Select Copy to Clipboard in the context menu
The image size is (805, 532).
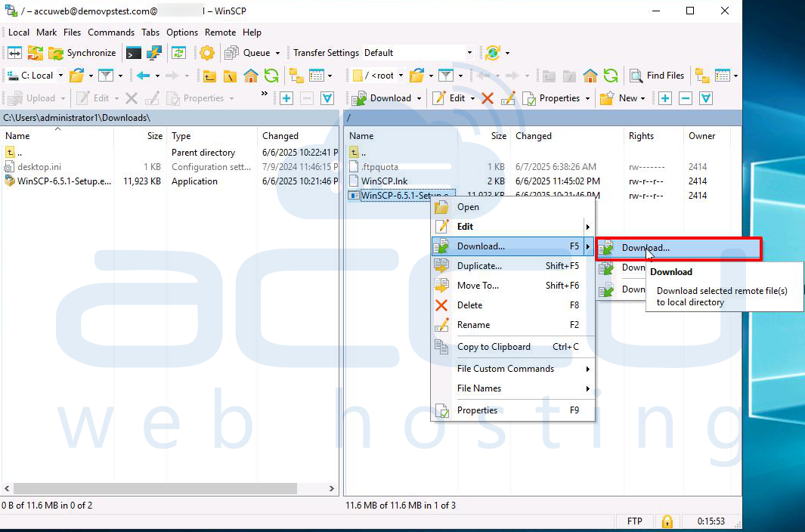coord(512,347)
